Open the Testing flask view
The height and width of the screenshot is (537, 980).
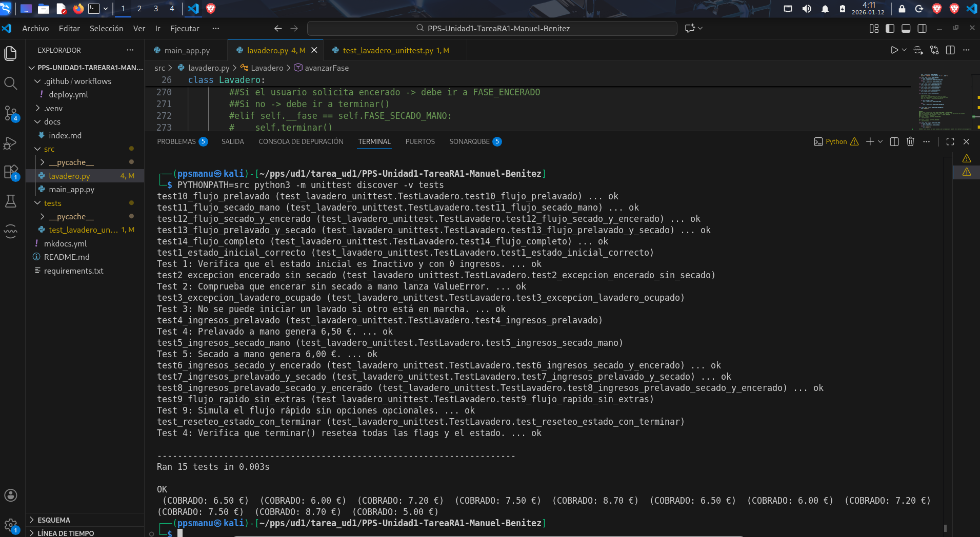coord(11,201)
